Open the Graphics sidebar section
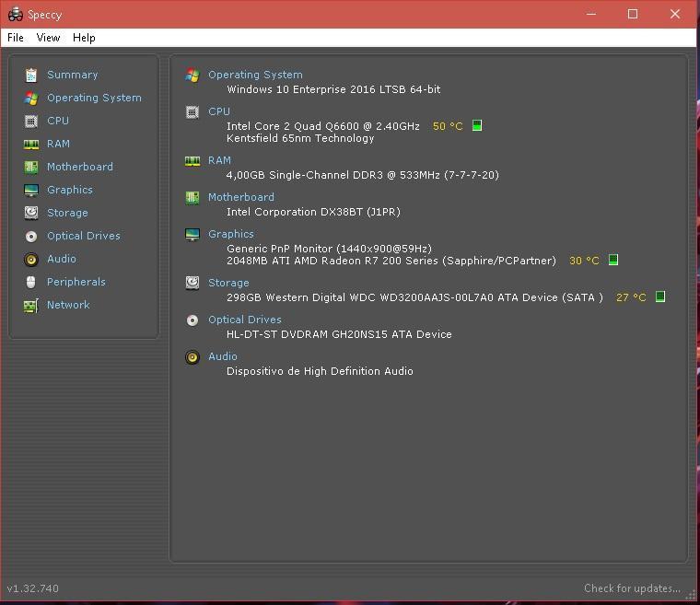700x605 pixels. point(70,190)
